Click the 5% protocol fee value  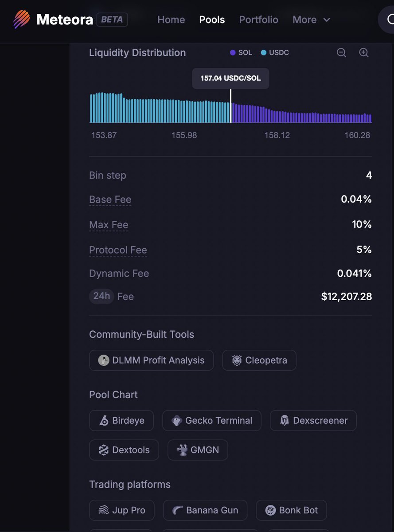click(x=364, y=250)
